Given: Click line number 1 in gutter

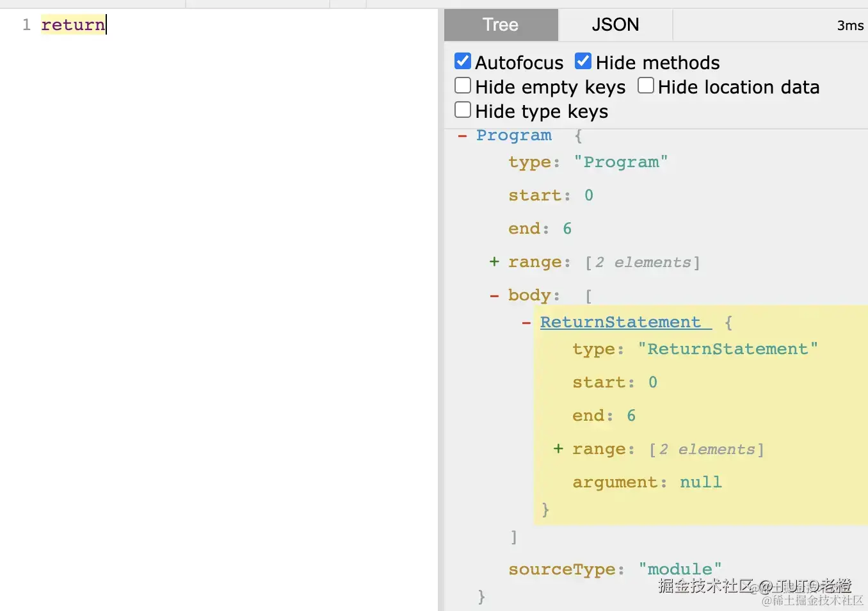Looking at the screenshot, I should pos(26,25).
